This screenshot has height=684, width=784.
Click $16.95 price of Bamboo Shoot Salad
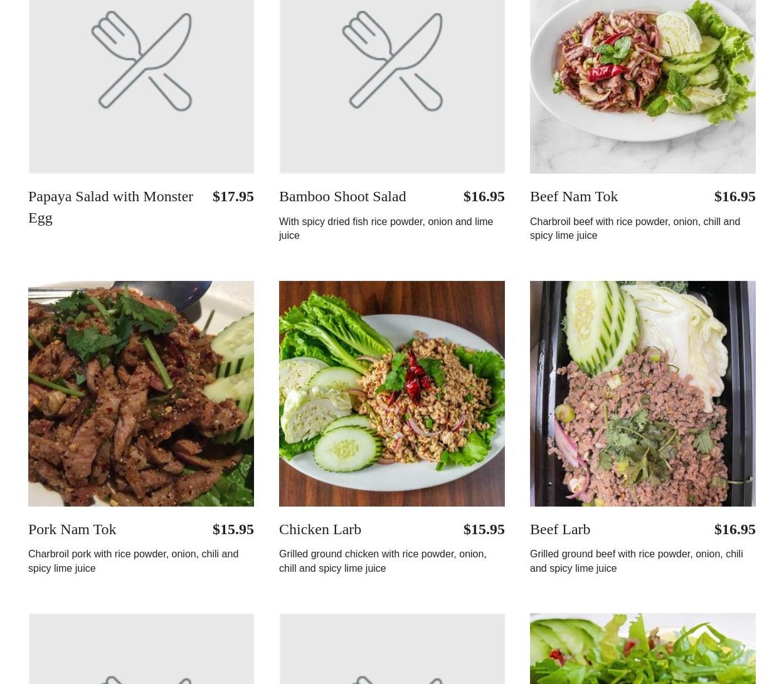click(x=484, y=196)
